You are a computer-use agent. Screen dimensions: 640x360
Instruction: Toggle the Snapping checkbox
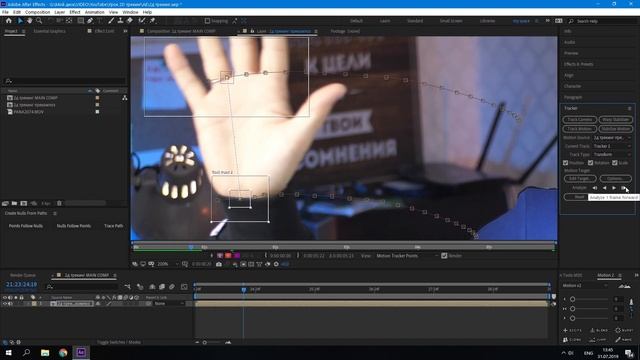(x=207, y=21)
